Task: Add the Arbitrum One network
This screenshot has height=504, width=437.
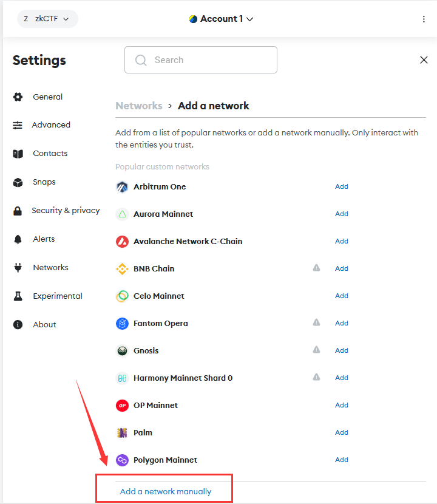Action: (x=342, y=186)
